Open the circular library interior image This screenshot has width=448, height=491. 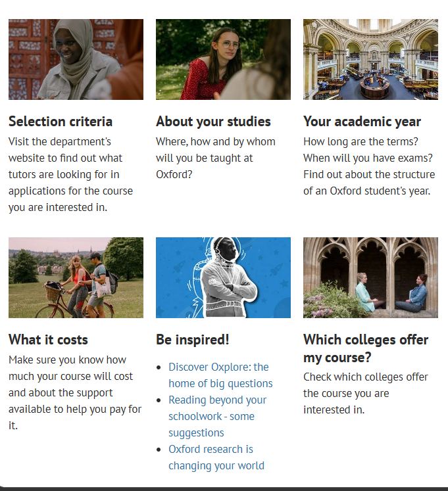click(x=370, y=59)
